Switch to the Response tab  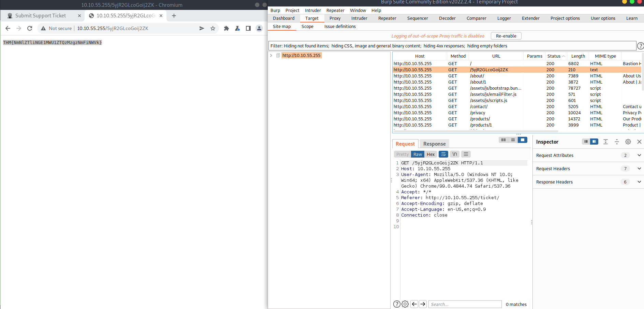pos(434,144)
